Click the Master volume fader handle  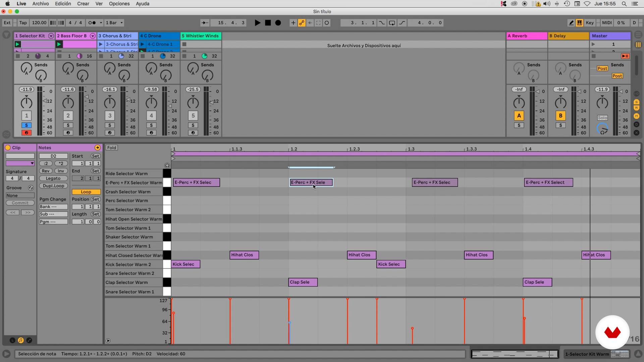point(621,91)
